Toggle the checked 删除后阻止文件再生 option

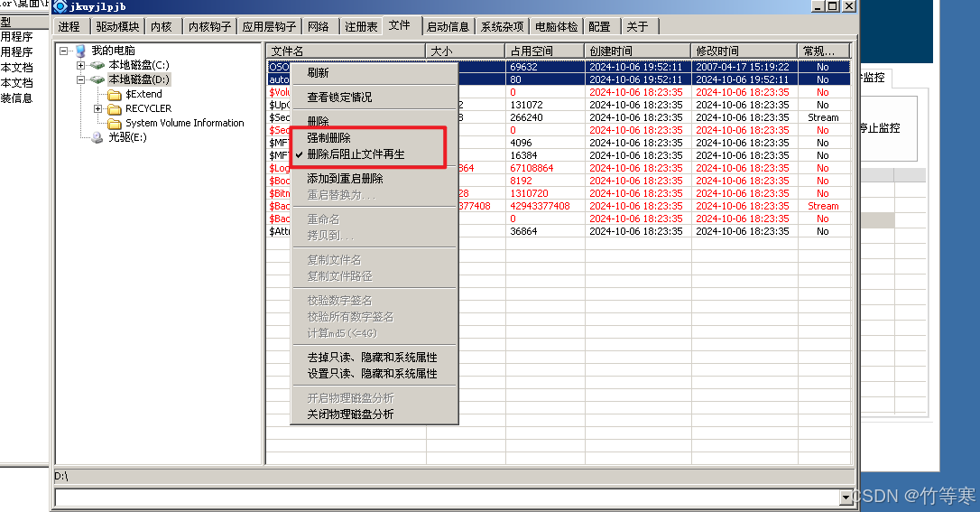(356, 154)
